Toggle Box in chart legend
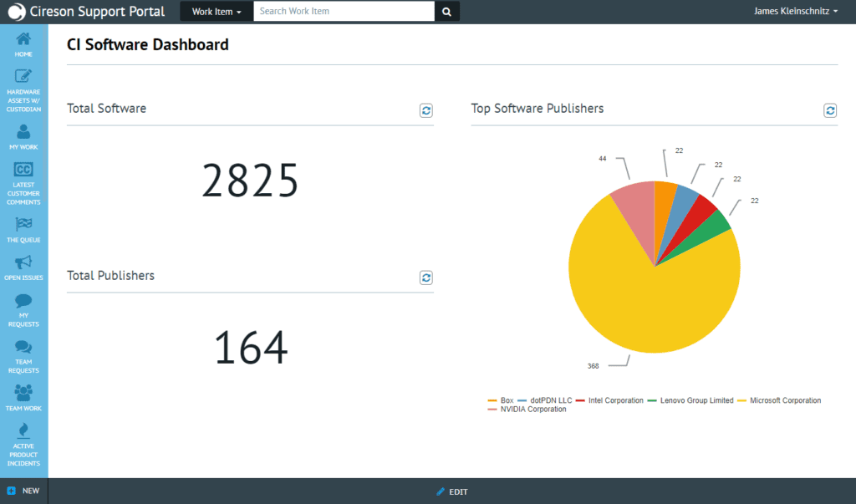Viewport: 856px width, 504px height. point(501,400)
